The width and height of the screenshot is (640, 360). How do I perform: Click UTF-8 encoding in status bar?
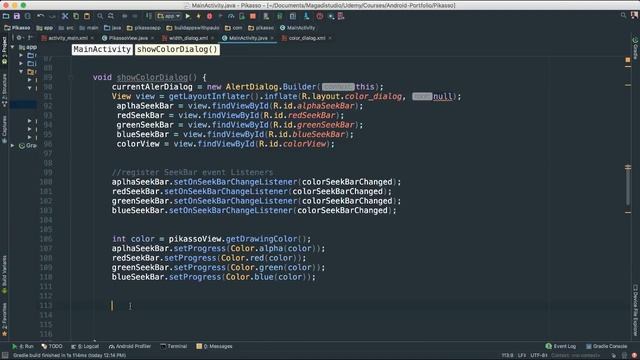(539, 355)
